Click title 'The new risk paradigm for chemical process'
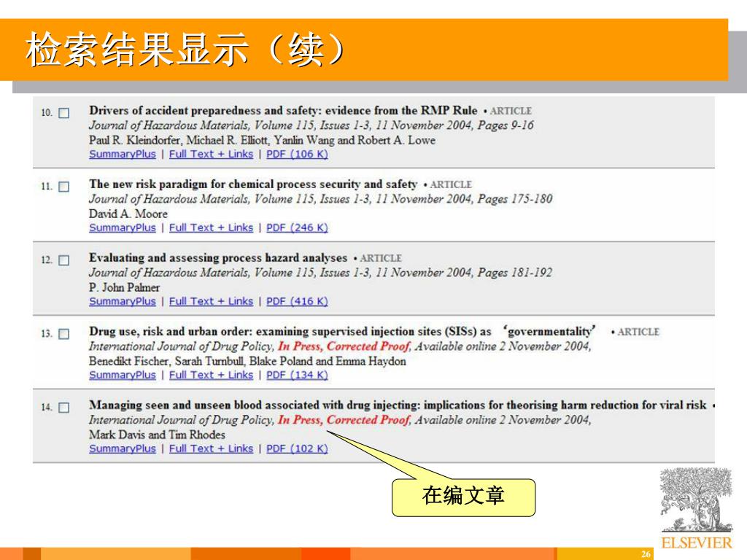 point(253,184)
